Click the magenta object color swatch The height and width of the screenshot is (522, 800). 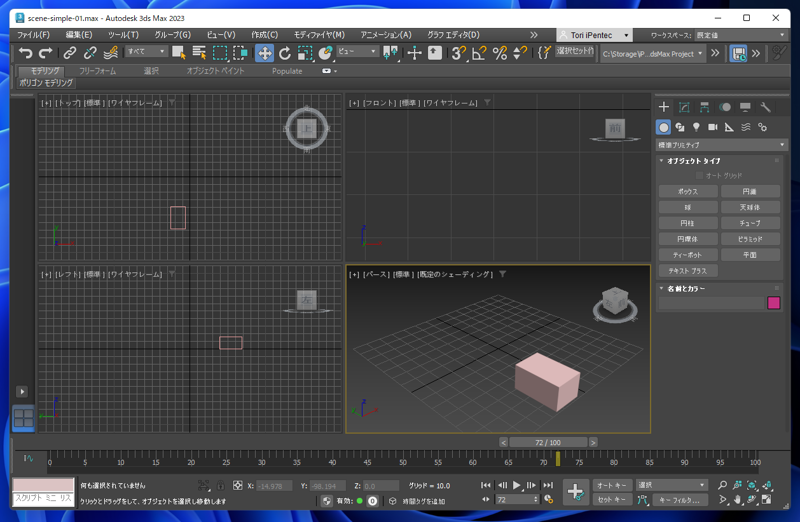pos(773,303)
